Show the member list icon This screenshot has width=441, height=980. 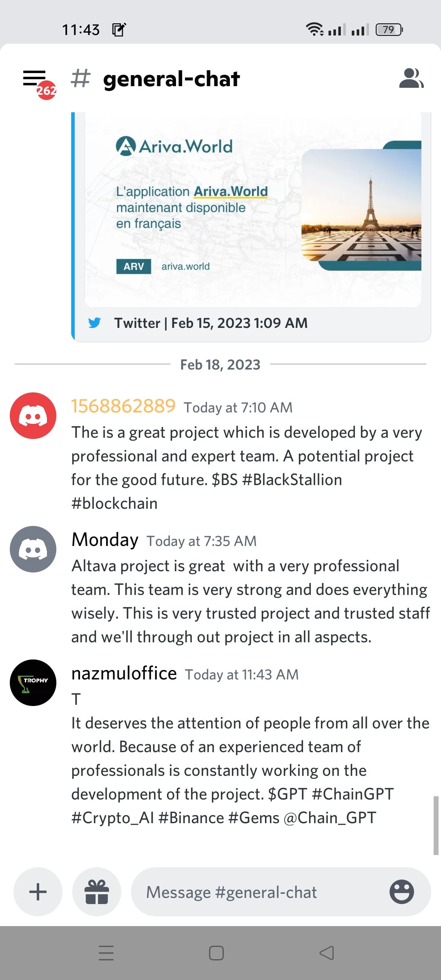411,78
